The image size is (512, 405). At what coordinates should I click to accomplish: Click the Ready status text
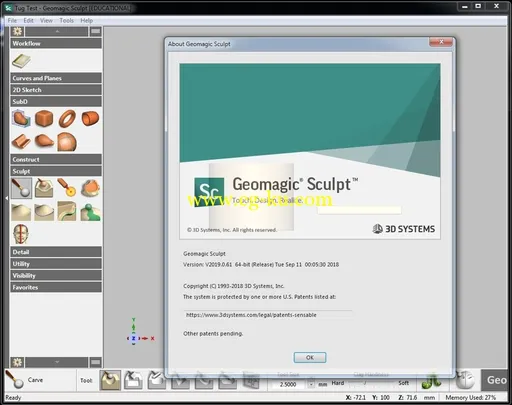coord(13,397)
